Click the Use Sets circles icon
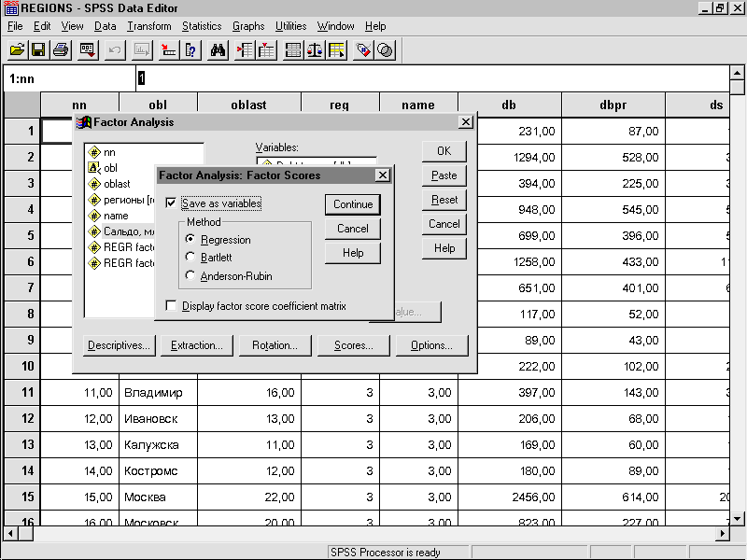Screen dimensions: 747x560 pyautogui.click(x=385, y=50)
